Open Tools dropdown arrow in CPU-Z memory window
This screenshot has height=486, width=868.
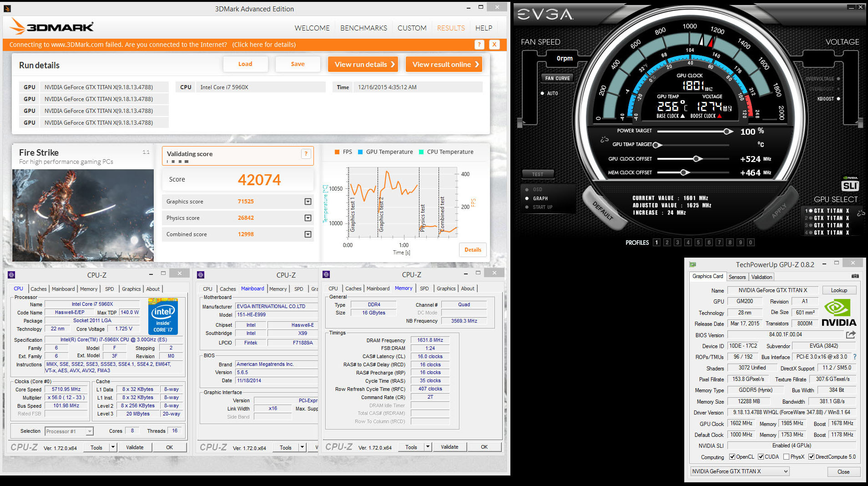(x=428, y=447)
